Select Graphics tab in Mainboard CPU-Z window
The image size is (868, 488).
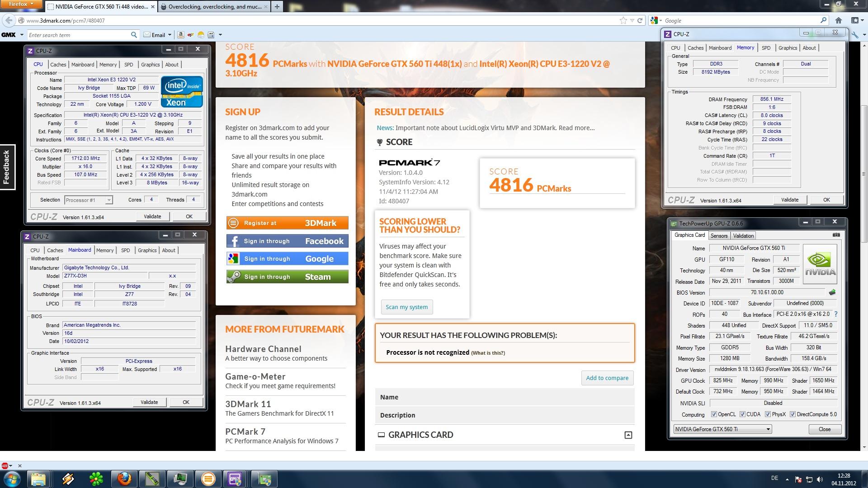147,250
